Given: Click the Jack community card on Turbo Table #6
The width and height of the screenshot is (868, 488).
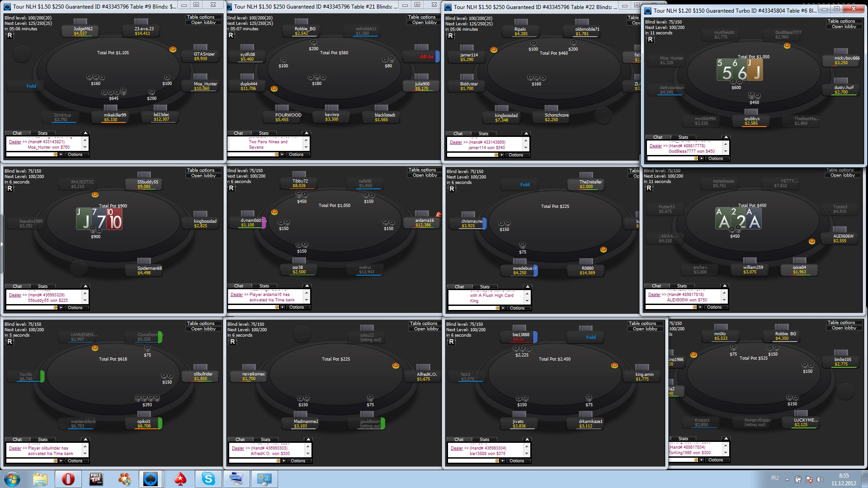Looking at the screenshot, I should pyautogui.click(x=755, y=70).
